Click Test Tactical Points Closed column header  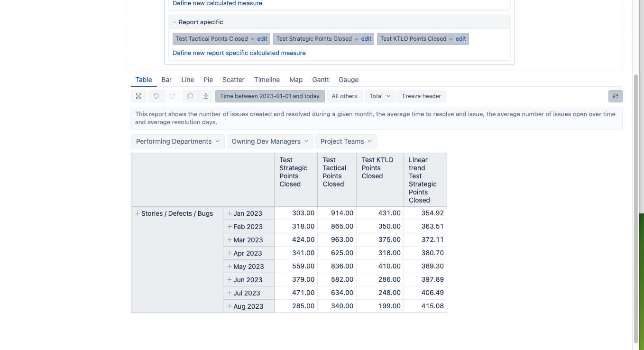click(337, 180)
